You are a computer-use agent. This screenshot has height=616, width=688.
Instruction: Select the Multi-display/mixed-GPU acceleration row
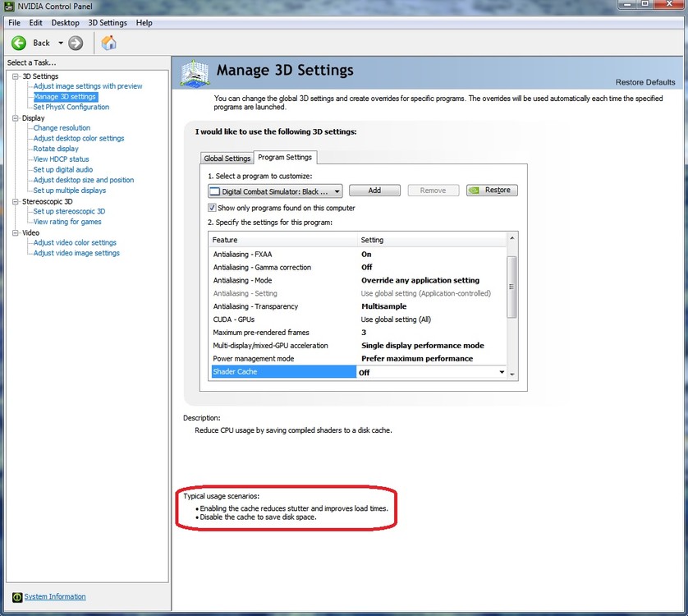(x=357, y=346)
